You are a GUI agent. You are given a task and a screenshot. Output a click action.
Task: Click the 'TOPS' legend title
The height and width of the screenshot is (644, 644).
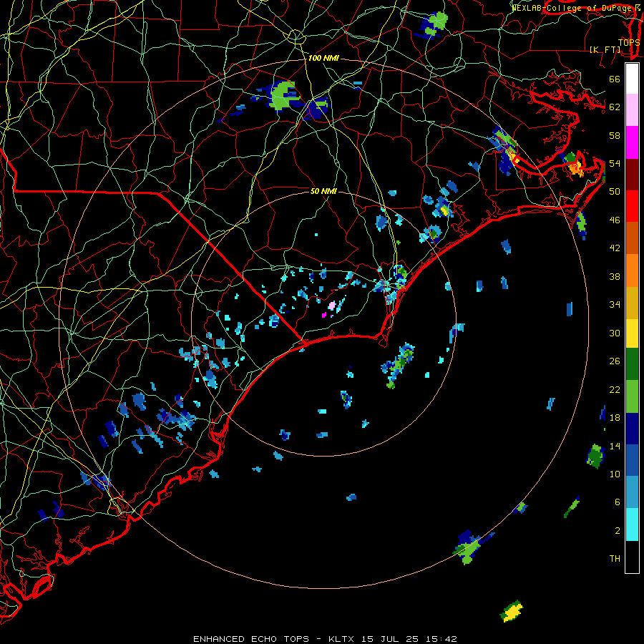click(629, 42)
